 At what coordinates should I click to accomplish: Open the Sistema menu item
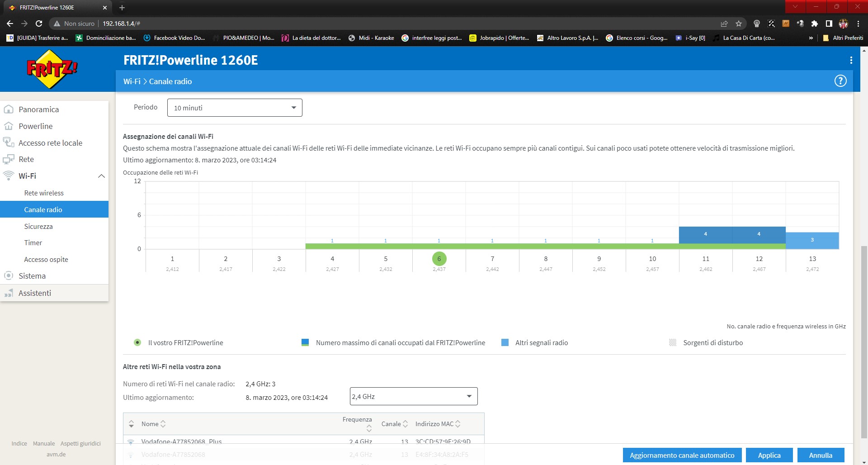coord(54,276)
